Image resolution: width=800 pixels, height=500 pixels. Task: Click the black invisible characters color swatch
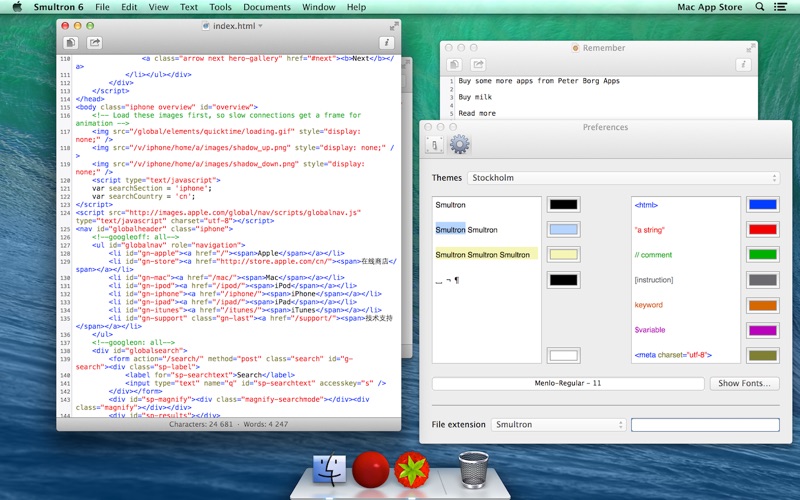pos(564,280)
